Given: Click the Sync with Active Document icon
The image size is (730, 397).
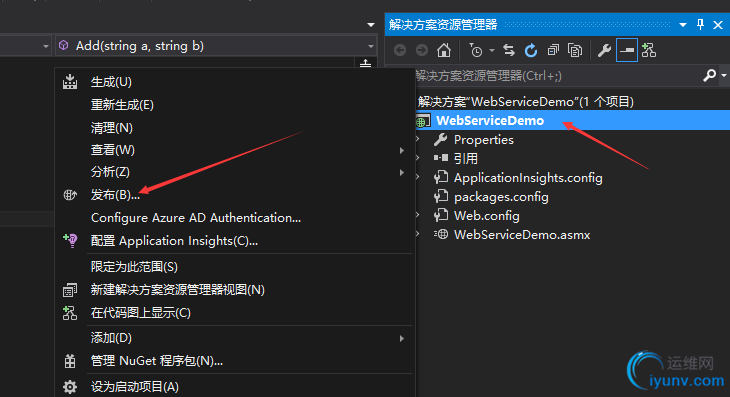Looking at the screenshot, I should click(509, 50).
